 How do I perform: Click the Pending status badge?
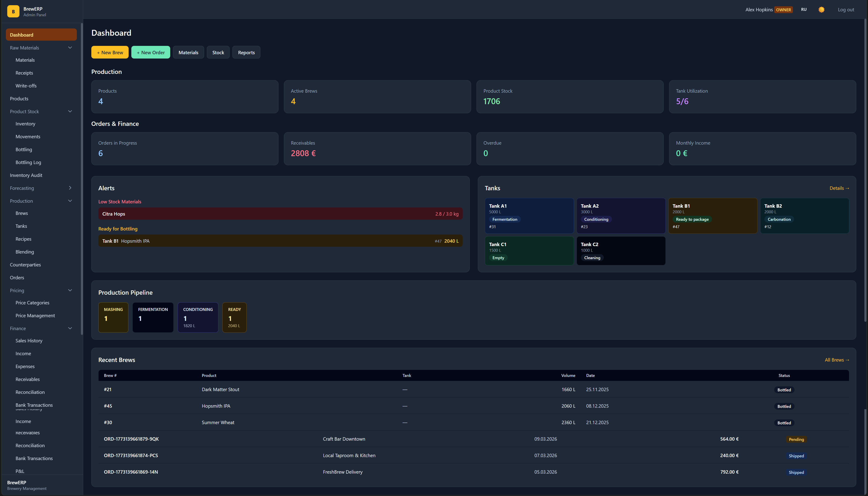(796, 440)
